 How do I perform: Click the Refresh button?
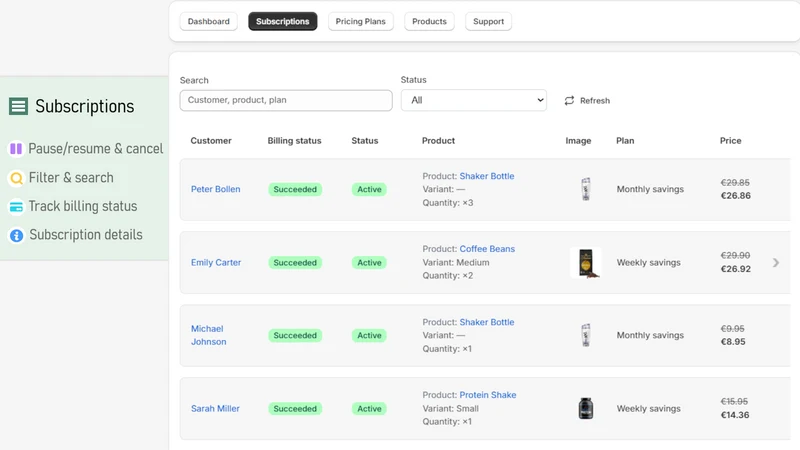coord(587,101)
